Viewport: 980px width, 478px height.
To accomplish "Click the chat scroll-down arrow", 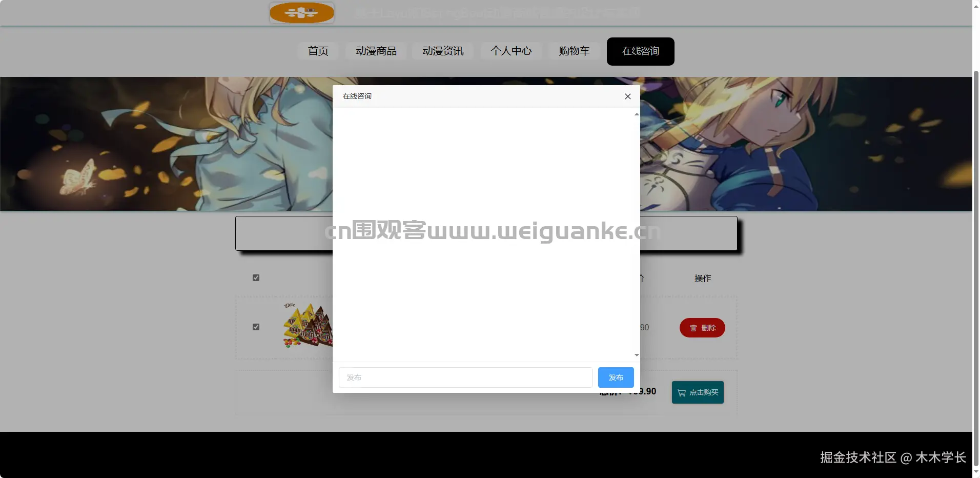I will (637, 355).
